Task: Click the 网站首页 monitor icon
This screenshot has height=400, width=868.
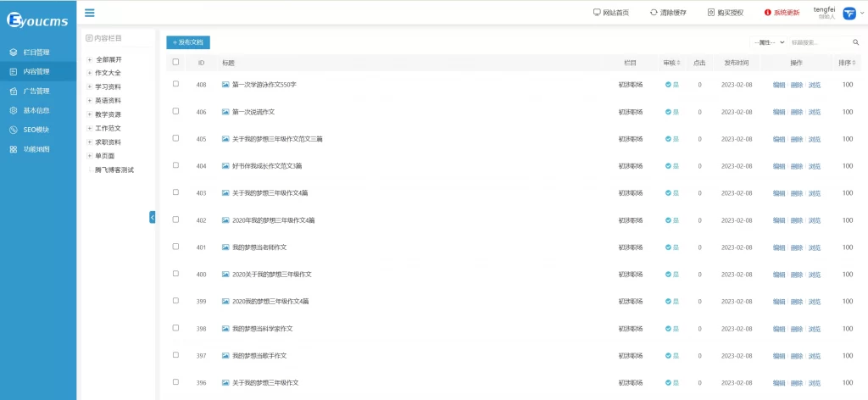Action: [x=597, y=13]
